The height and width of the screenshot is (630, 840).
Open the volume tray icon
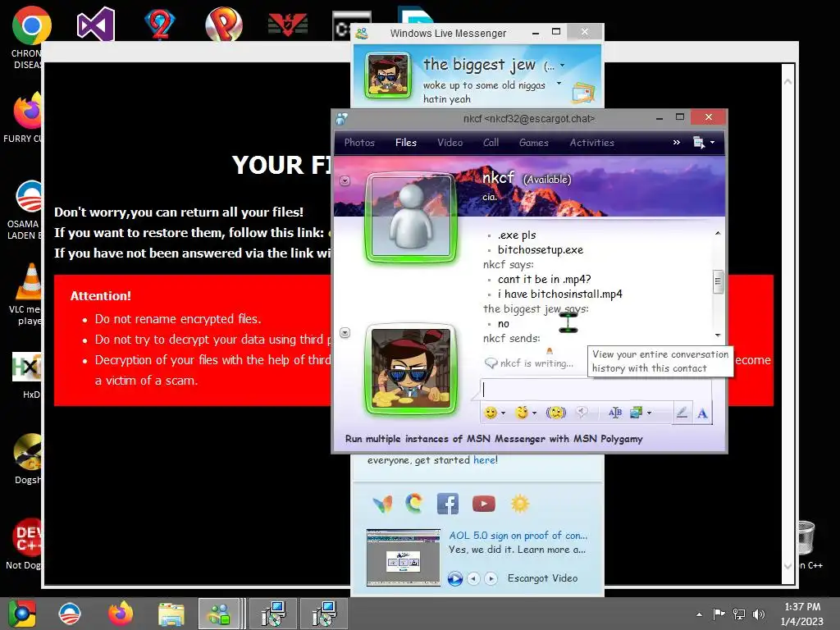click(758, 614)
